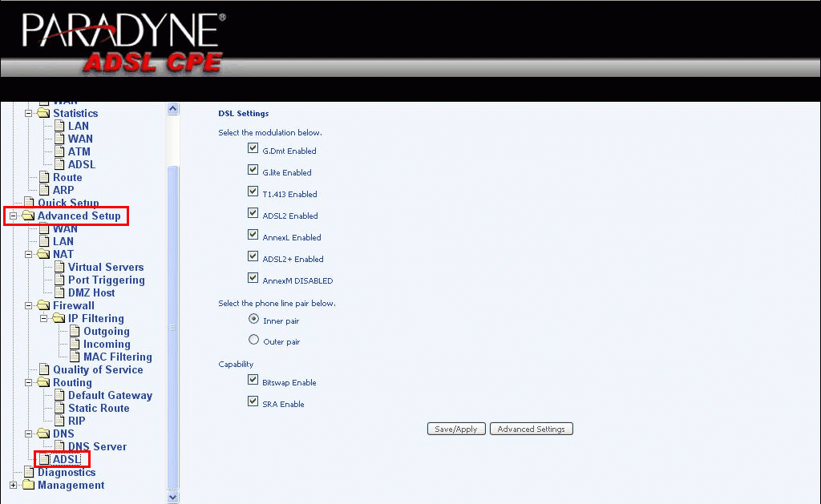Click the page icon beside Virtual Servers
Screen dimensions: 821x504
(61, 267)
